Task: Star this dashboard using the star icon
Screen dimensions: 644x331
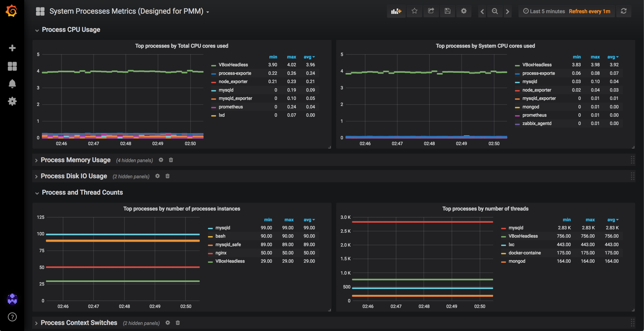Action: point(414,11)
